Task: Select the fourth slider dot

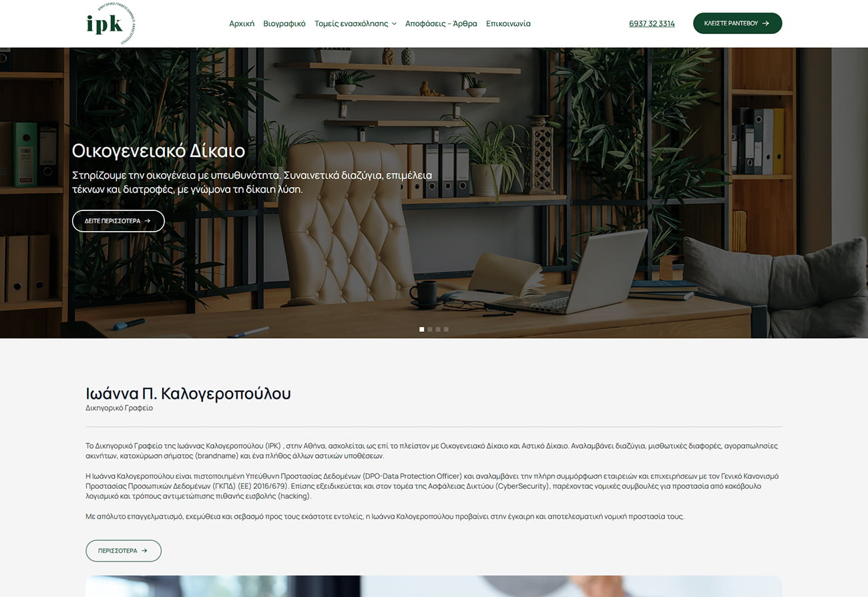Action: (446, 329)
